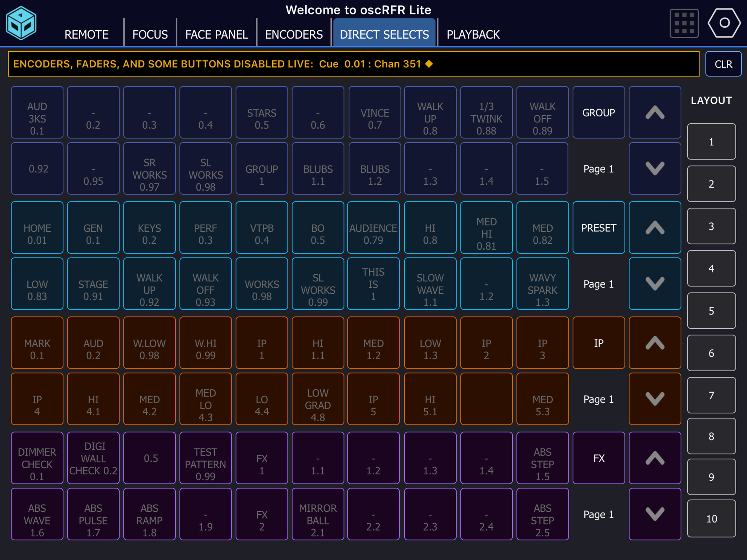The width and height of the screenshot is (747, 560).
Task: Change the GROUP target type button
Action: coord(599,112)
